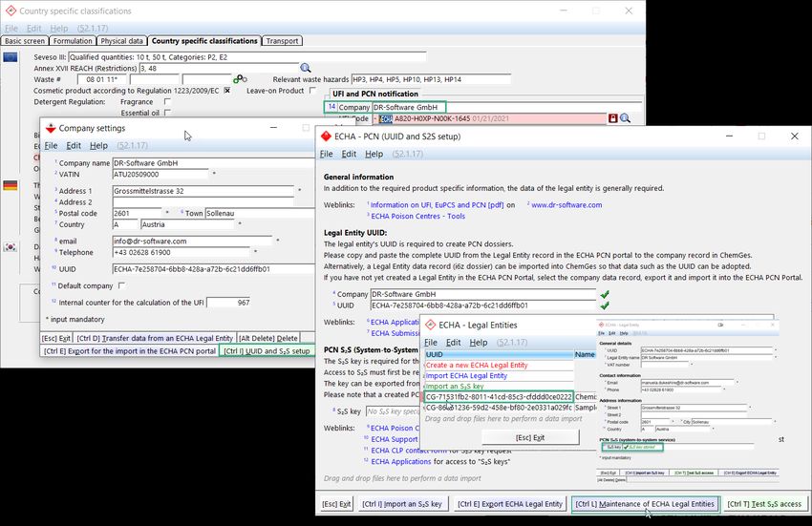Click [Ctrl I] UUID and S2S setup button
The height and width of the screenshot is (526, 812).
[267, 351]
